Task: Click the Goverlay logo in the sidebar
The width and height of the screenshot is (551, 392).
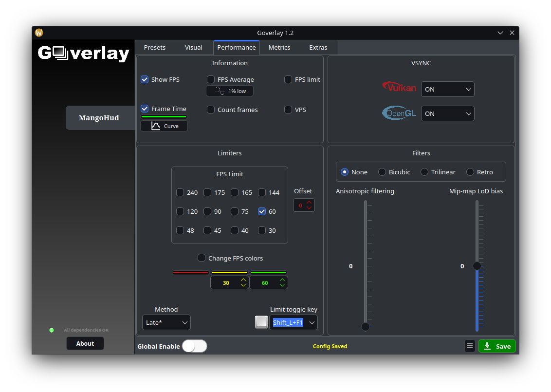Action: coord(84,53)
